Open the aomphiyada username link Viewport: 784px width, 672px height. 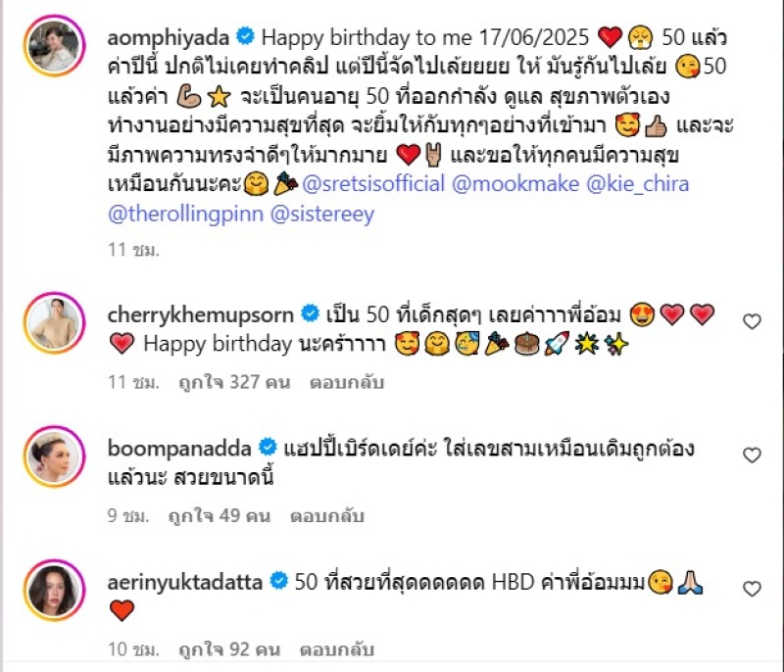click(169, 38)
